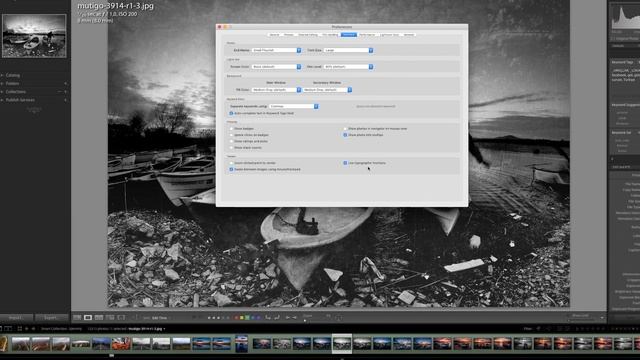Switch to File Handling preferences tab

pos(330,35)
